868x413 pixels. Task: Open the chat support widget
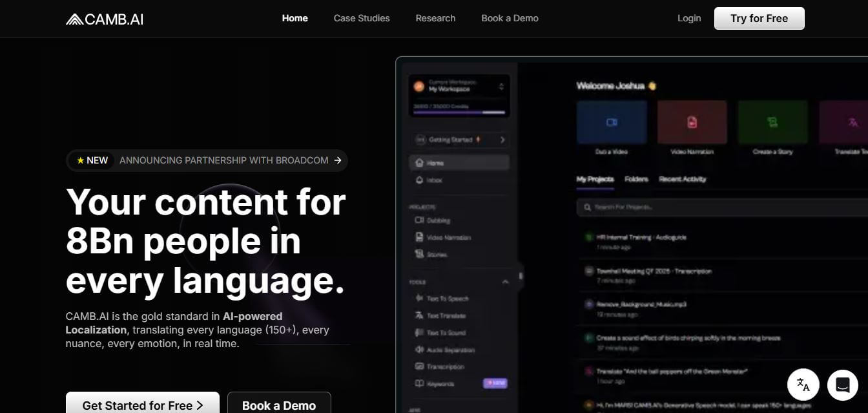pyautogui.click(x=842, y=385)
